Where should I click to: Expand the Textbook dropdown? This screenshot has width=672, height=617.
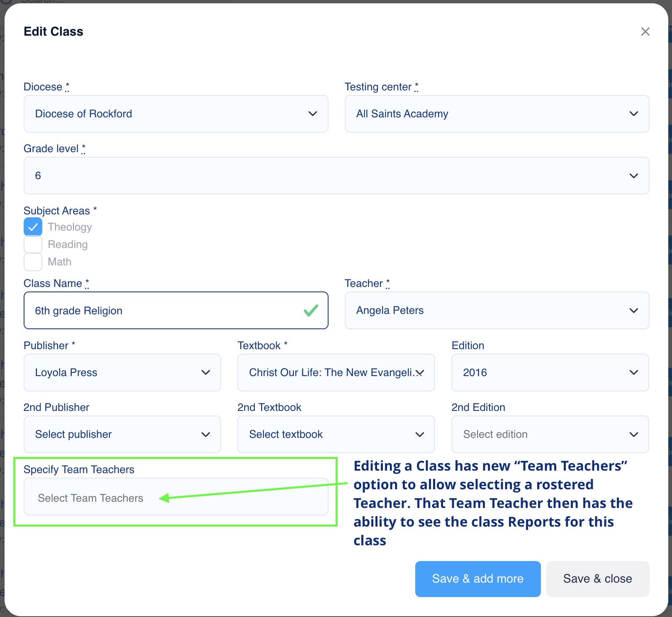click(336, 372)
